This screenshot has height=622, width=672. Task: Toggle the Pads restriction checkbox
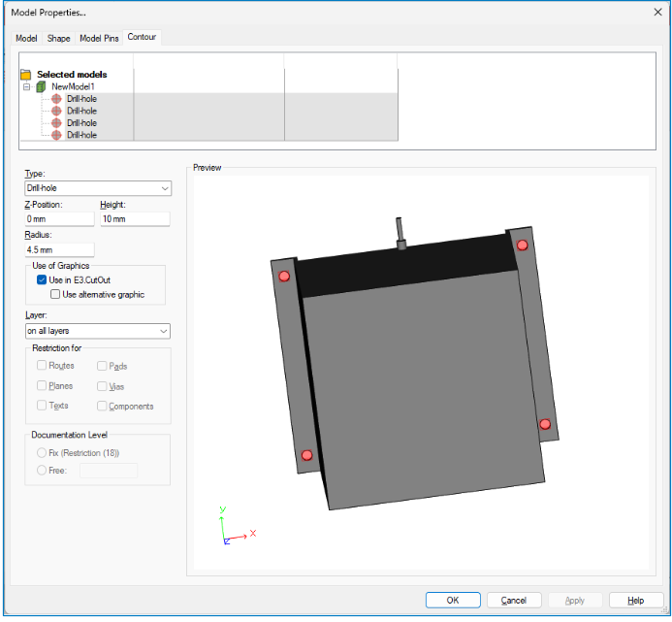tap(102, 366)
